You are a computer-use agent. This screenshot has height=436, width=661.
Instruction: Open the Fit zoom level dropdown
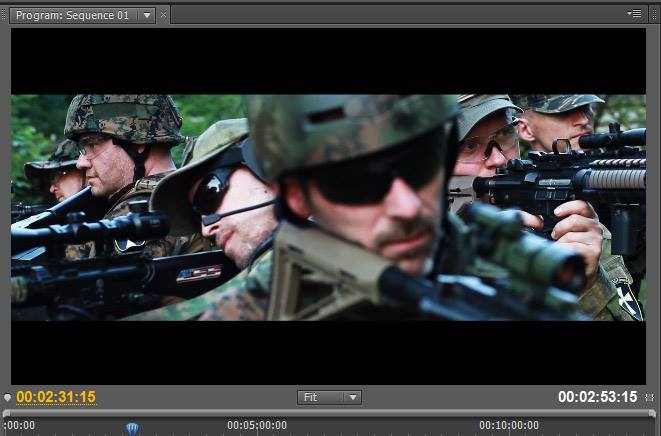coord(329,397)
